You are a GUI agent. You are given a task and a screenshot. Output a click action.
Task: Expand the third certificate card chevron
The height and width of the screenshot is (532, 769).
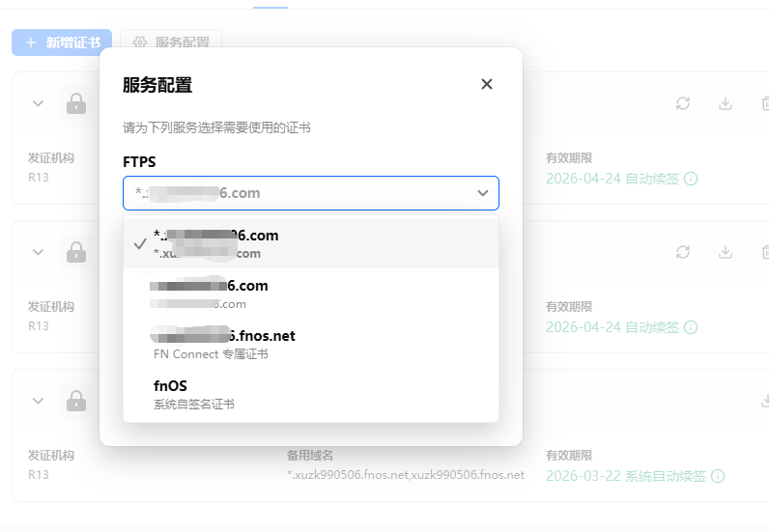tap(38, 401)
